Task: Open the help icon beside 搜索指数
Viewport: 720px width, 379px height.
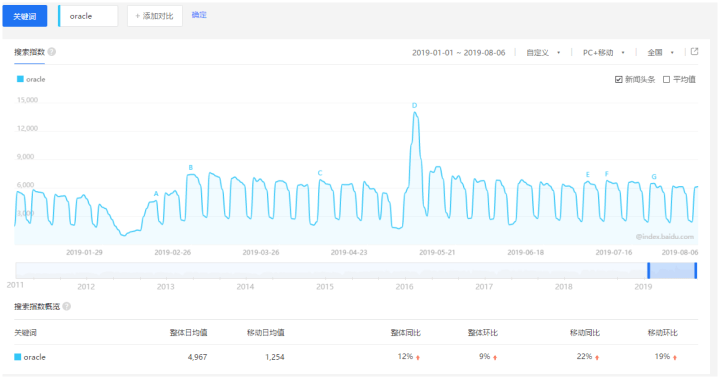Action: tap(52, 52)
